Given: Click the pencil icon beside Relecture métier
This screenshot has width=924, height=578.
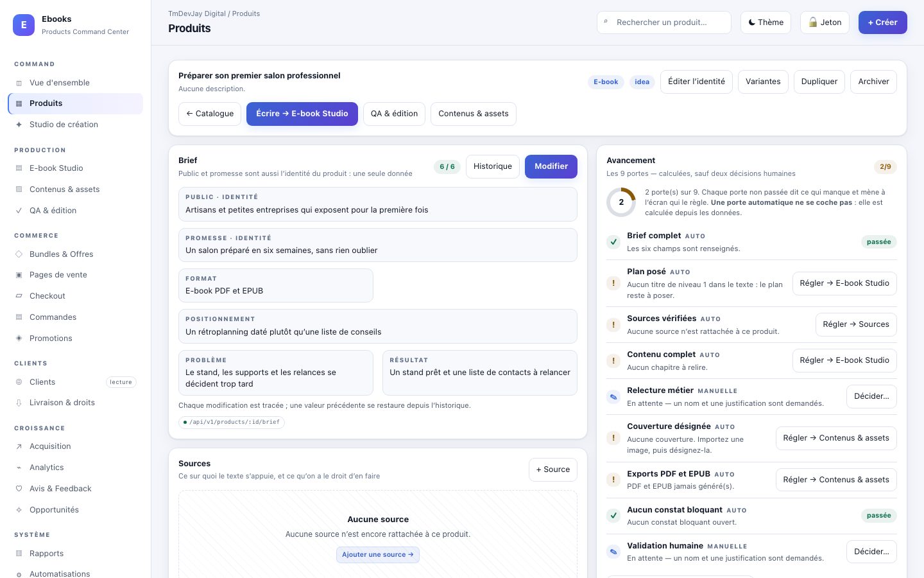Looking at the screenshot, I should click(x=613, y=397).
